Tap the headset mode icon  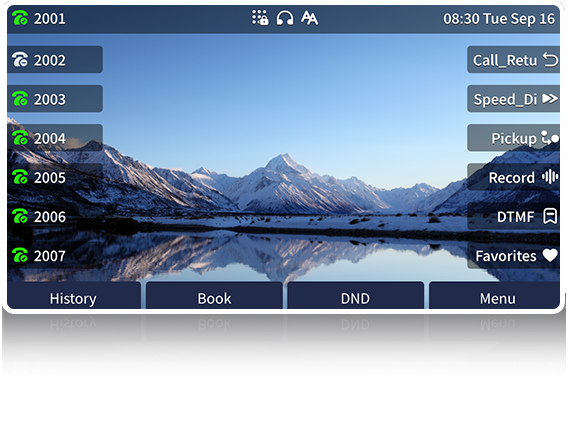pos(285,18)
